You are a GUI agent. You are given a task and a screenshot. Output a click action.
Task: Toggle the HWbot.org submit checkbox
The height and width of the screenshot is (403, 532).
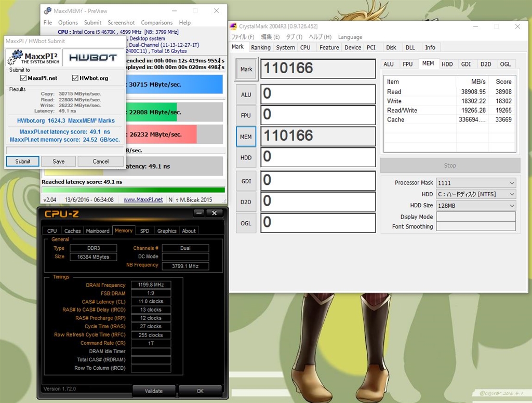(x=75, y=78)
